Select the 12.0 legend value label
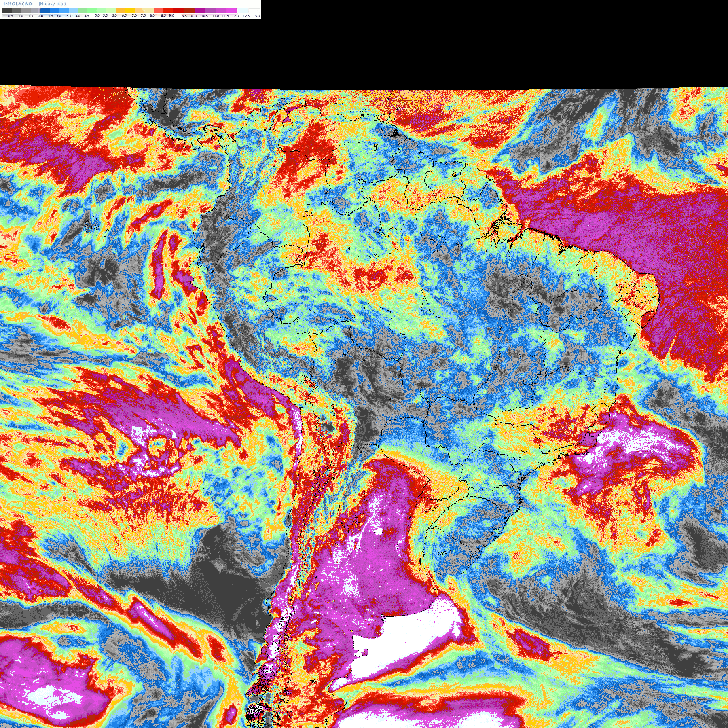The image size is (728, 728). tap(235, 16)
